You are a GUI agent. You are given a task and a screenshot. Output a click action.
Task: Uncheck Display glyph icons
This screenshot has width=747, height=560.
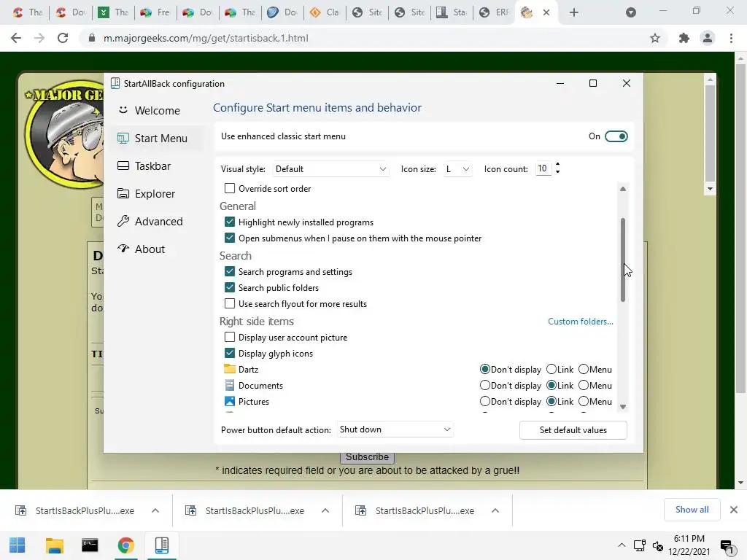pyautogui.click(x=230, y=354)
